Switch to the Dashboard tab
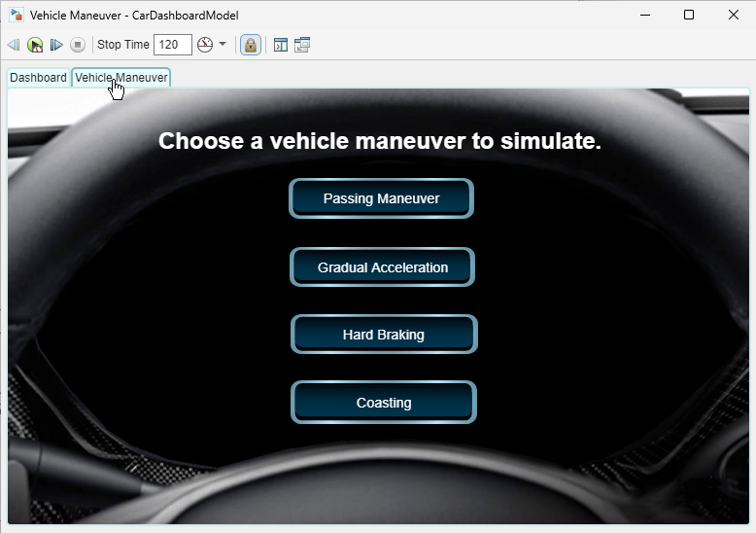The width and height of the screenshot is (756, 533). [x=38, y=78]
